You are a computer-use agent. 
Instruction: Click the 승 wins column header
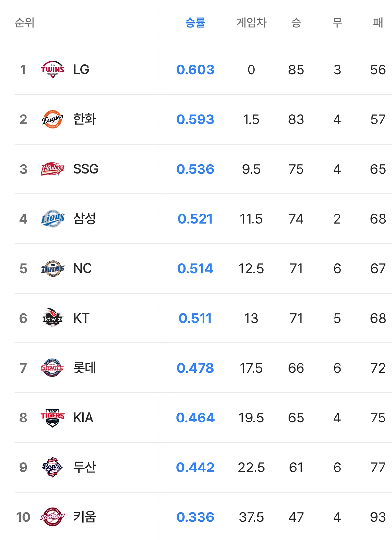(296, 23)
